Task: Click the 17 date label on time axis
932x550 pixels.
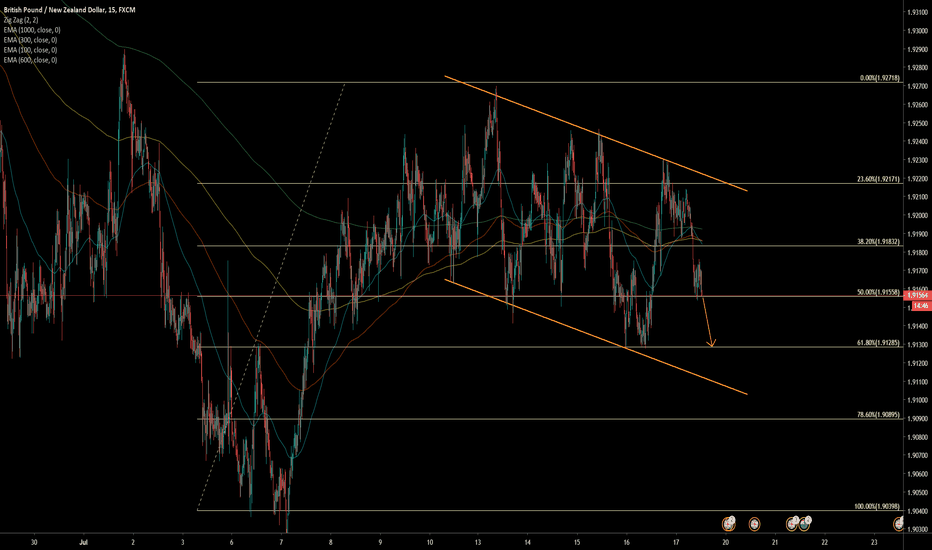Action: [x=676, y=542]
